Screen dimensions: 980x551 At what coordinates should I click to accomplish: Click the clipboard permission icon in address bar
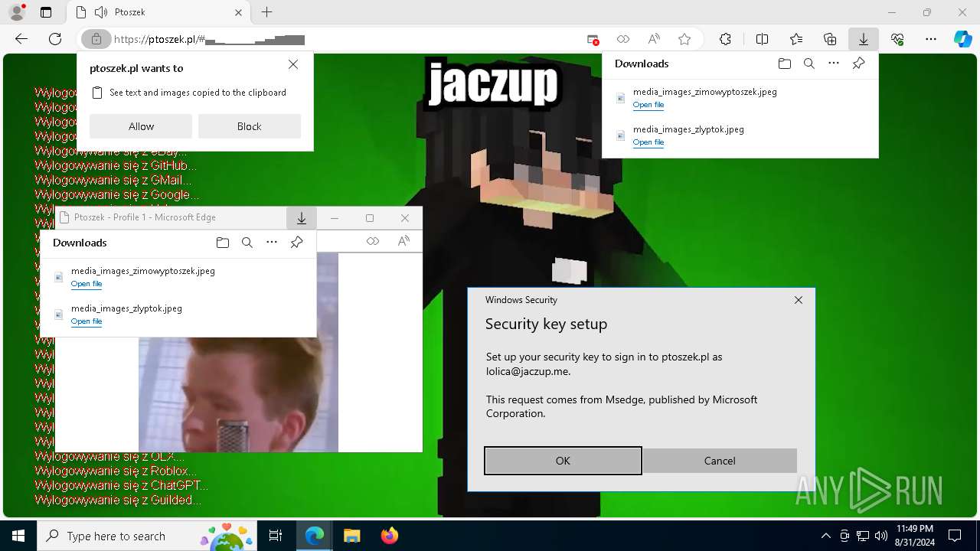623,39
